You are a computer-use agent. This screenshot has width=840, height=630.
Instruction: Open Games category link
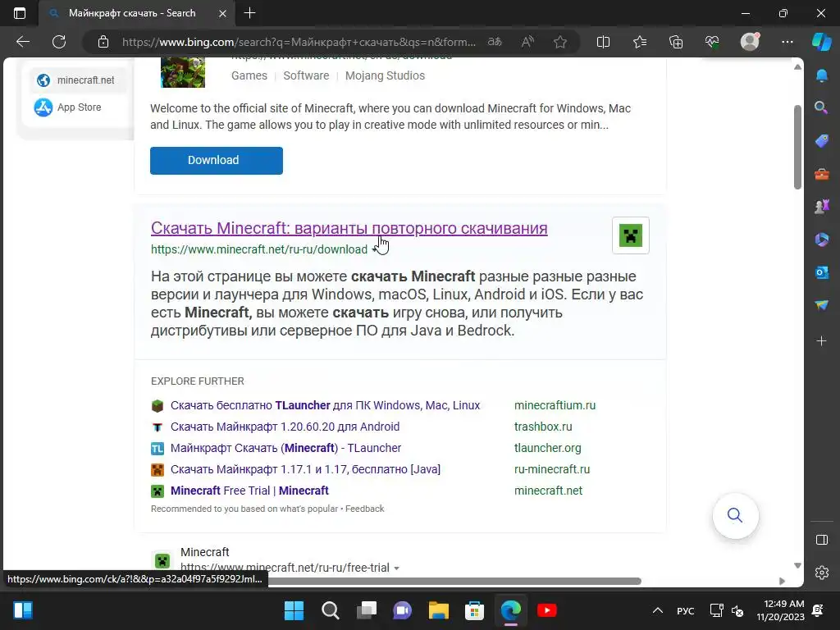point(249,75)
